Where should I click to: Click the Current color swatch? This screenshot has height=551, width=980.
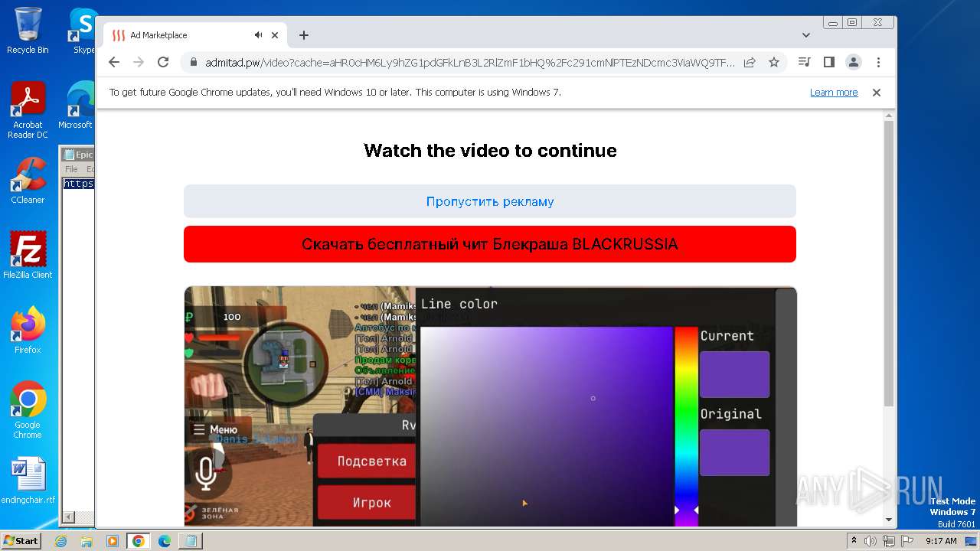coord(734,374)
